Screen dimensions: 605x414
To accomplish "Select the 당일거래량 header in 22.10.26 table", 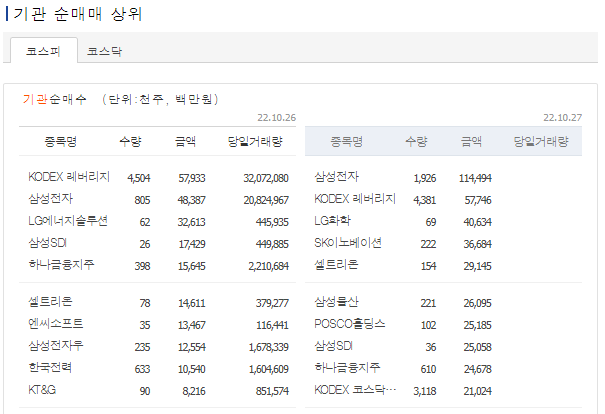I will pyautogui.click(x=255, y=142).
